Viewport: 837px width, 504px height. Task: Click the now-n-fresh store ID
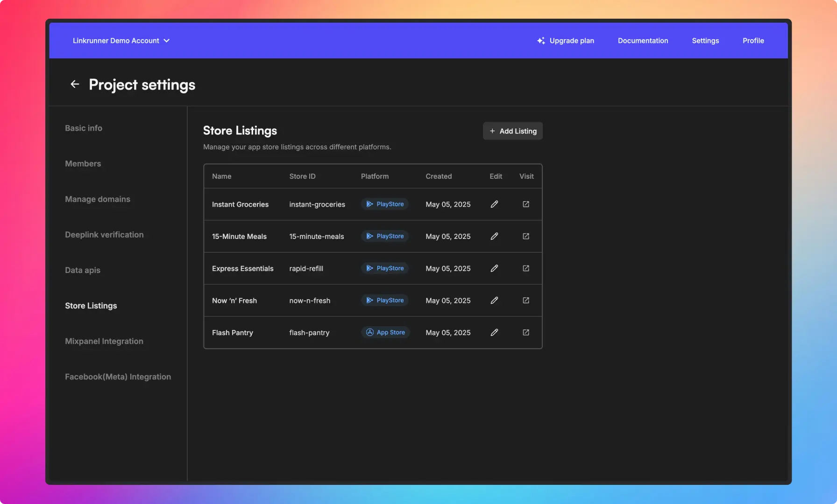point(310,301)
